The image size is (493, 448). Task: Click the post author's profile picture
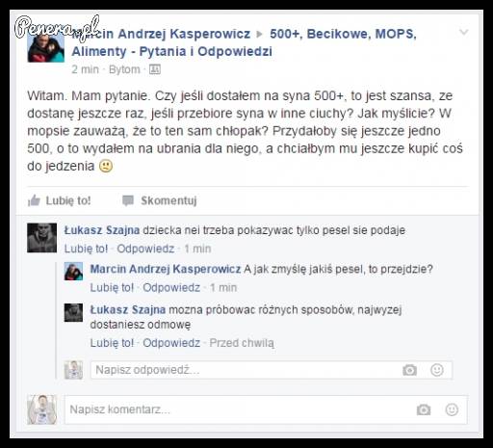click(46, 45)
